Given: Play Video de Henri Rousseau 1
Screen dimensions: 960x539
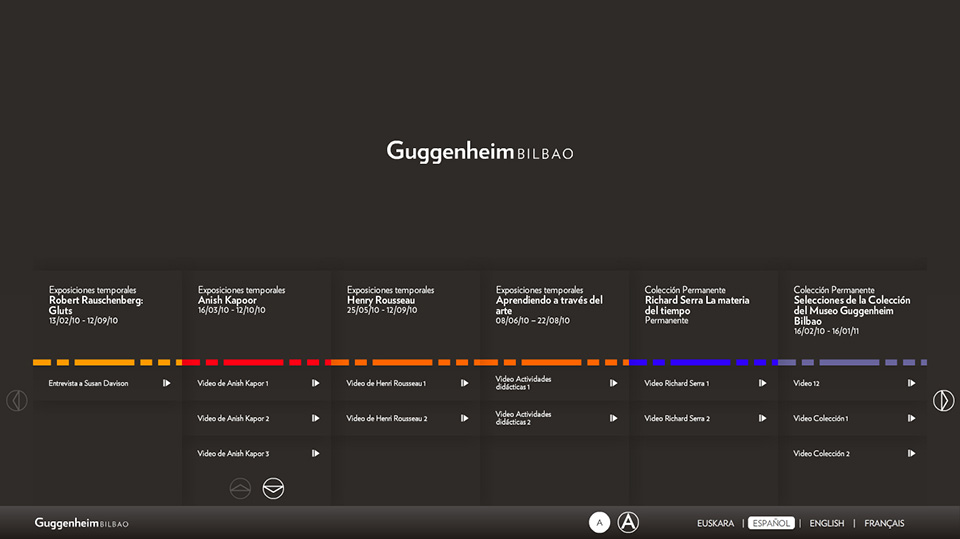Looking at the screenshot, I should 464,383.
